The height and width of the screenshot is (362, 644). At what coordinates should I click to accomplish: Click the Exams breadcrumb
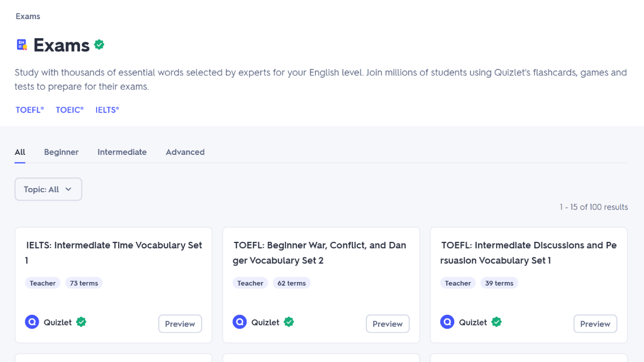pos(28,16)
